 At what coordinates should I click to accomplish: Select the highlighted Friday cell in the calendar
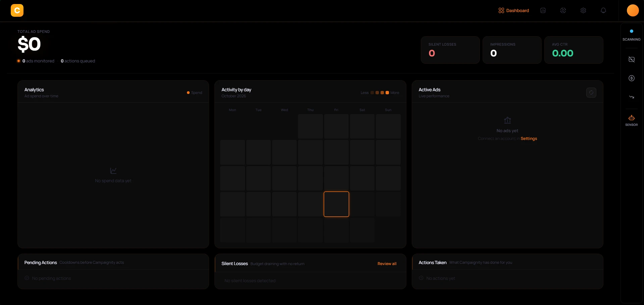336,204
